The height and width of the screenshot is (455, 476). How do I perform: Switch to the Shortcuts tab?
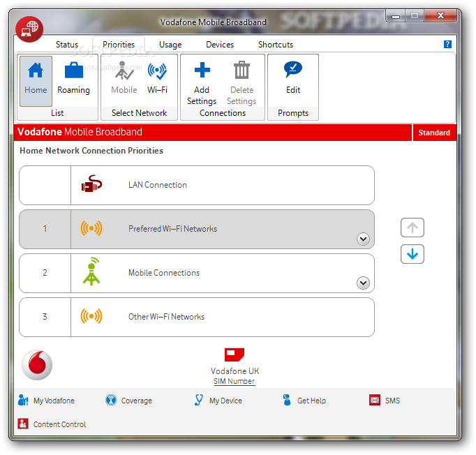pyautogui.click(x=276, y=45)
